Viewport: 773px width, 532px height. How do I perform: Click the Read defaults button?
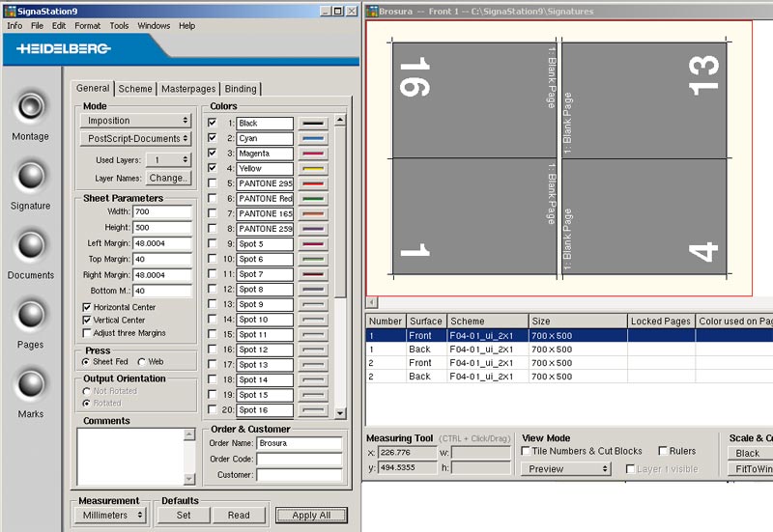pos(239,516)
